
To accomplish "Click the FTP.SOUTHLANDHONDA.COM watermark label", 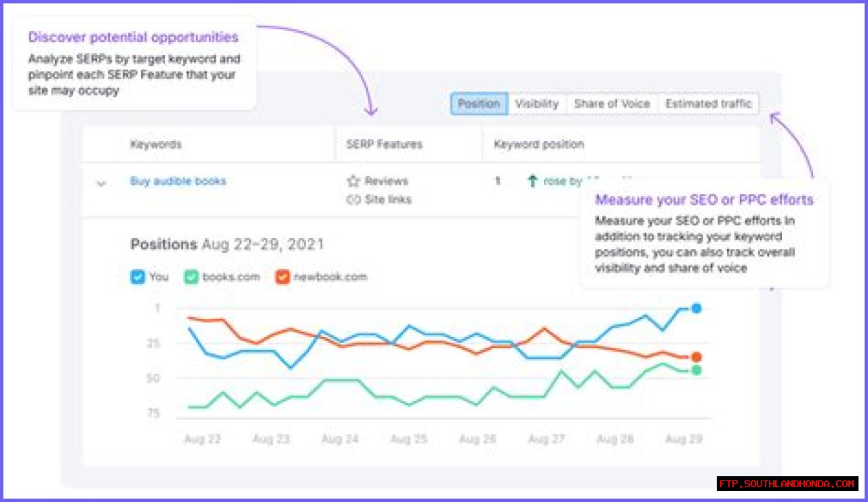I will (787, 484).
